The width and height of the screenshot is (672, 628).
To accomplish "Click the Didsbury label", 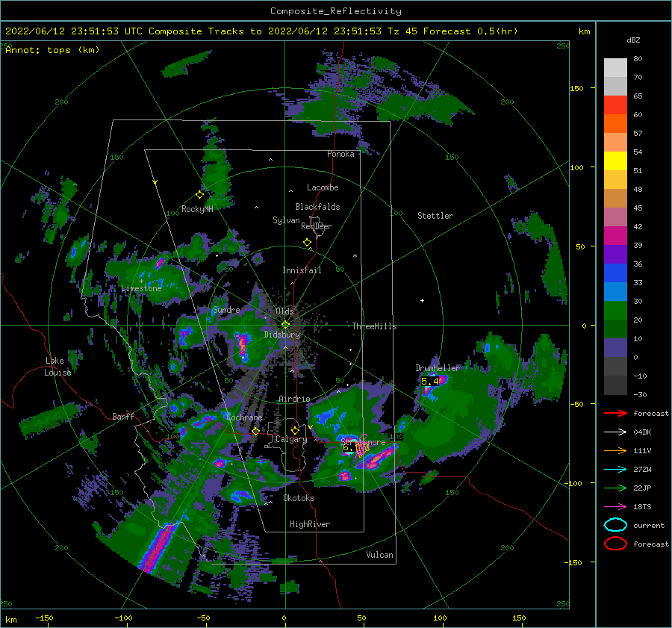I will pos(281,335).
